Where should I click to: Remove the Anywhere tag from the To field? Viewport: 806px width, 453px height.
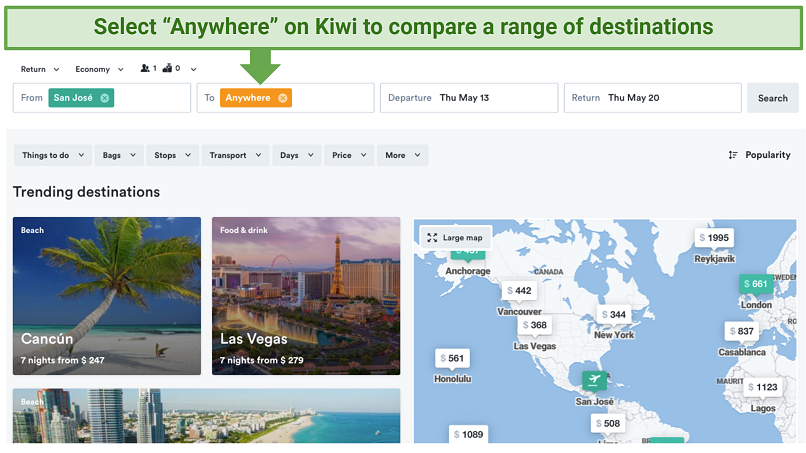[x=283, y=98]
